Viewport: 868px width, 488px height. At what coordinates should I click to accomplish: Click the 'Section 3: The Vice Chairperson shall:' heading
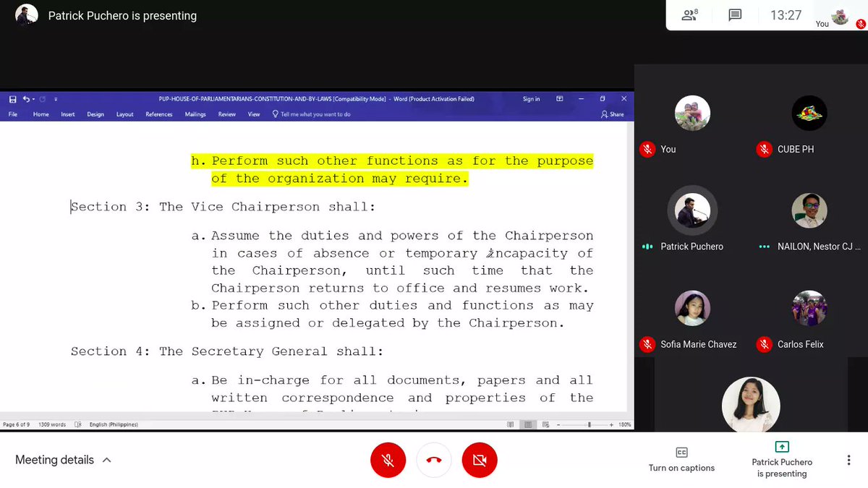(x=223, y=207)
